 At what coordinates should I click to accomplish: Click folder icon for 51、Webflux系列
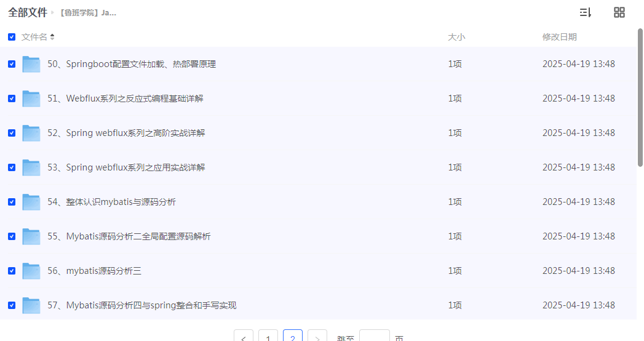coord(31,98)
